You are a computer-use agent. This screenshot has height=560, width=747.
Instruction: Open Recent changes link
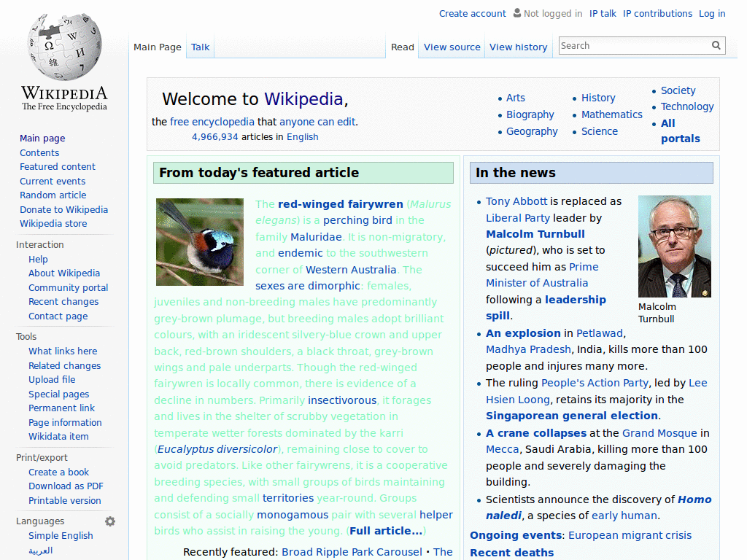[x=63, y=302]
